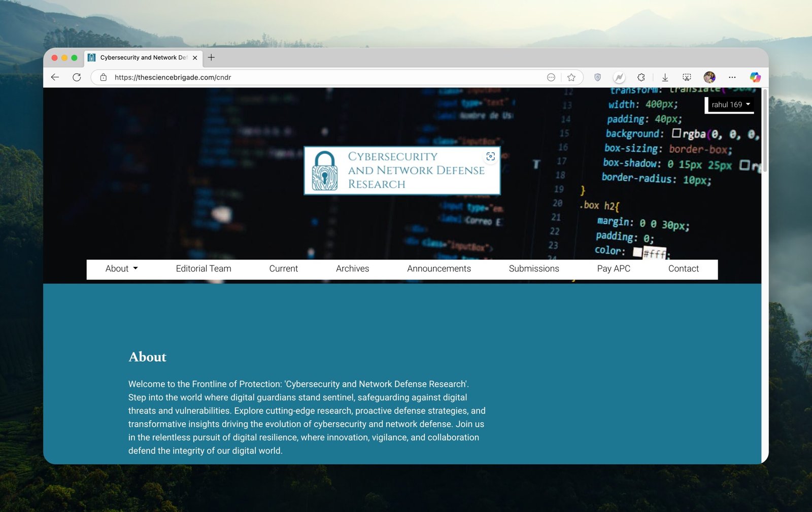Go to the Archives menu item
This screenshot has width=812, height=512.
352,268
